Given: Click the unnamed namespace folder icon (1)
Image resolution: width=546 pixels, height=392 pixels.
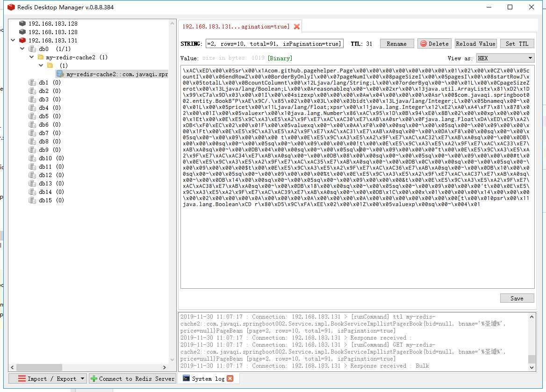Looking at the screenshot, I should [x=50, y=65].
